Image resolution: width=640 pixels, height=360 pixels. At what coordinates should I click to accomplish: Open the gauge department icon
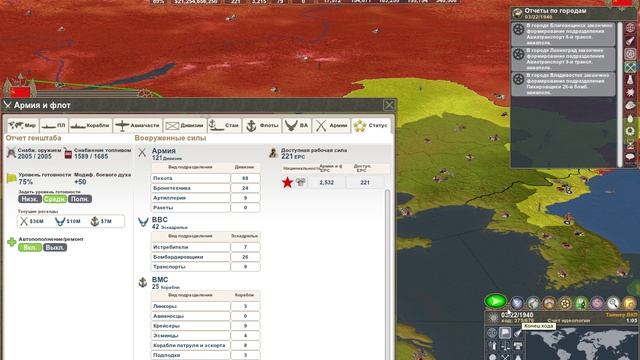point(549,303)
